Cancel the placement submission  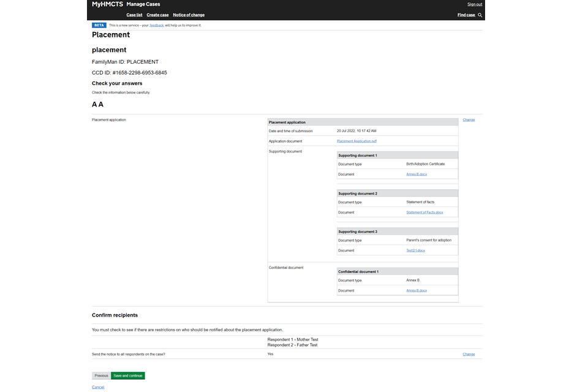(x=98, y=387)
